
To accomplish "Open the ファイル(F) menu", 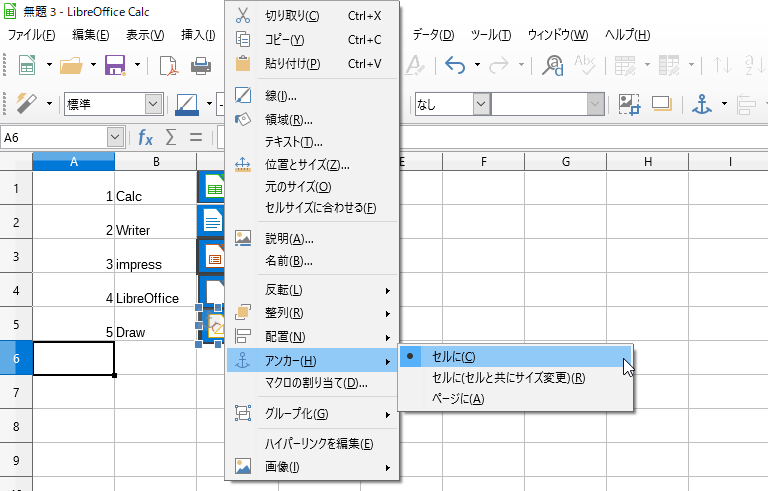I will tap(31, 35).
